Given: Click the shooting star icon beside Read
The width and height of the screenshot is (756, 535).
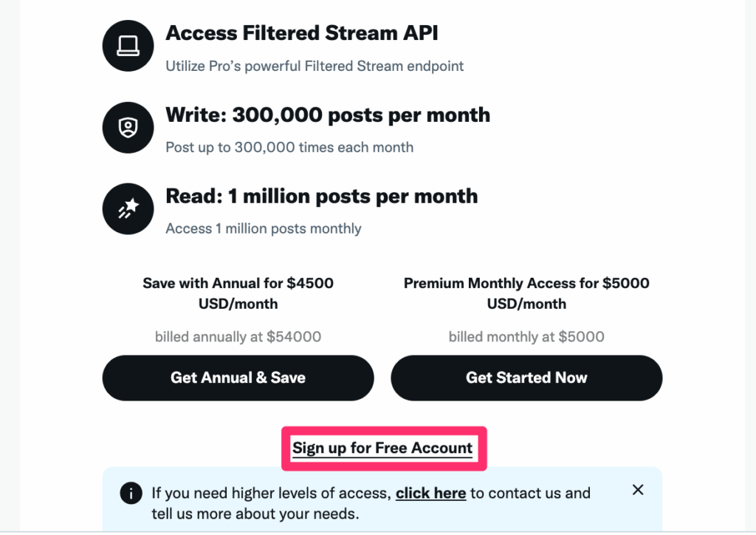Looking at the screenshot, I should coord(128,209).
